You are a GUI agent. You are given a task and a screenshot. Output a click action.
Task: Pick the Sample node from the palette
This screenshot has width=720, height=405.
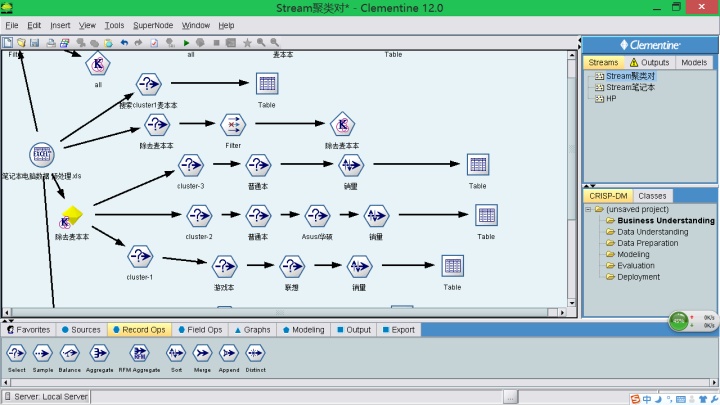click(x=42, y=353)
